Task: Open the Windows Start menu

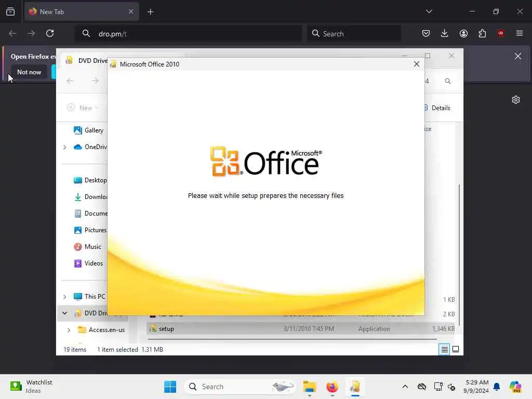Action: [170, 387]
